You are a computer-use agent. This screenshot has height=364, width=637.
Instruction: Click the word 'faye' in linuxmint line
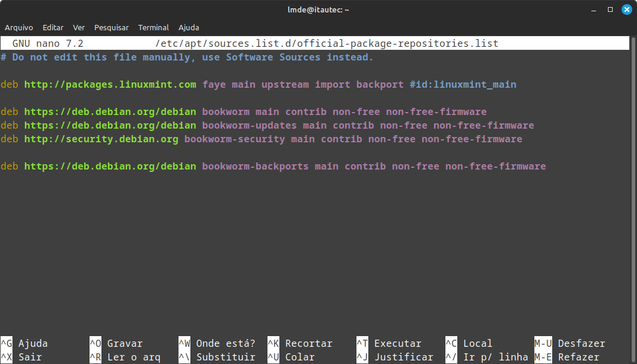pyautogui.click(x=214, y=85)
